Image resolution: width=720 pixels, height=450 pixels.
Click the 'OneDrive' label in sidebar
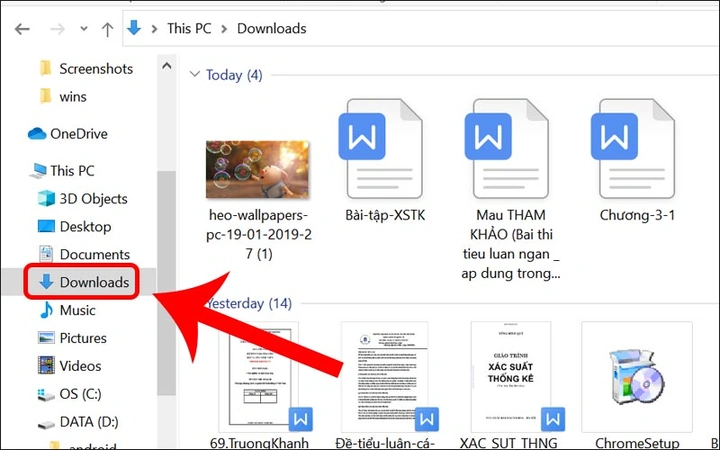[x=79, y=134]
